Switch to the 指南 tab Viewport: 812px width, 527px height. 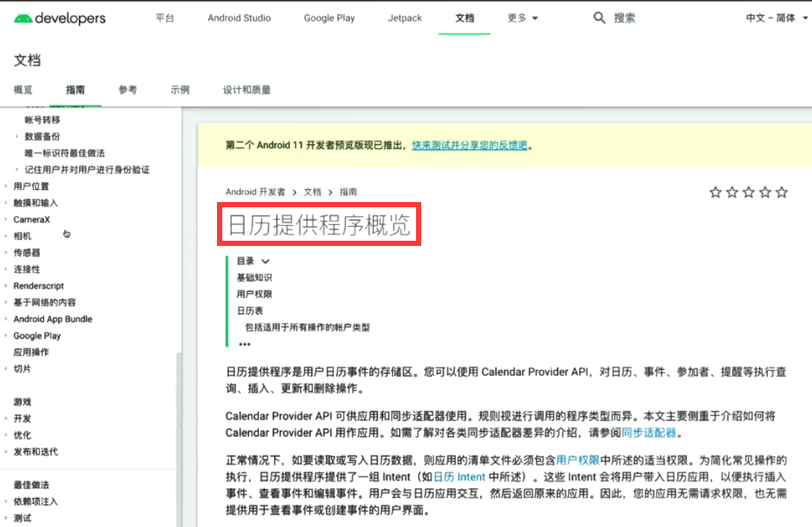75,90
